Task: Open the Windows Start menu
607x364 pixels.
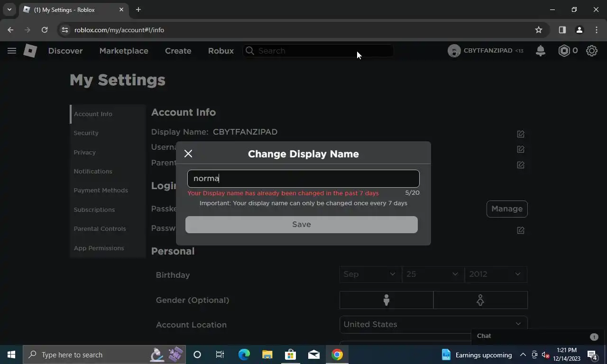Action: [11, 355]
